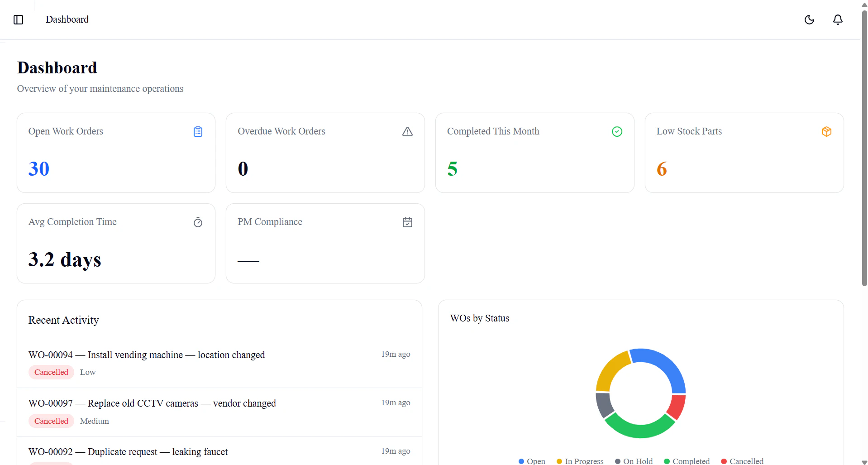This screenshot has width=868, height=465.
Task: Click the calendar check icon on PM Compliance
Action: tap(407, 222)
